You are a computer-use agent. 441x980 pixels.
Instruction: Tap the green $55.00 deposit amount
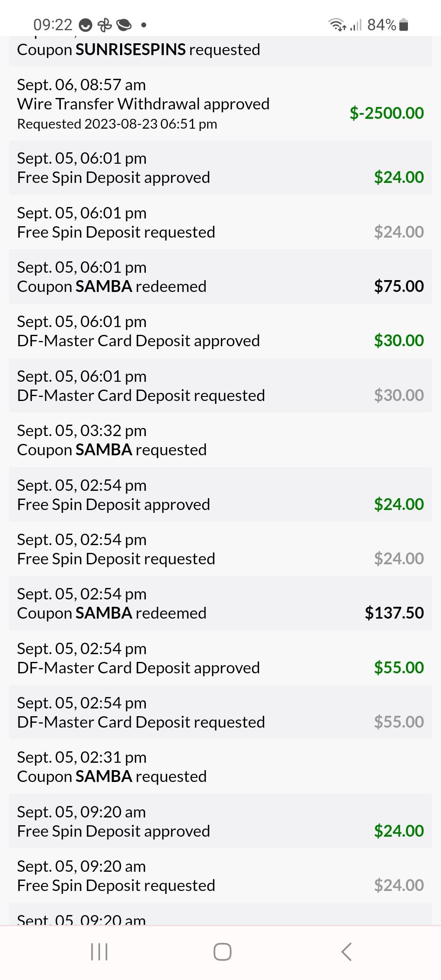[399, 668]
